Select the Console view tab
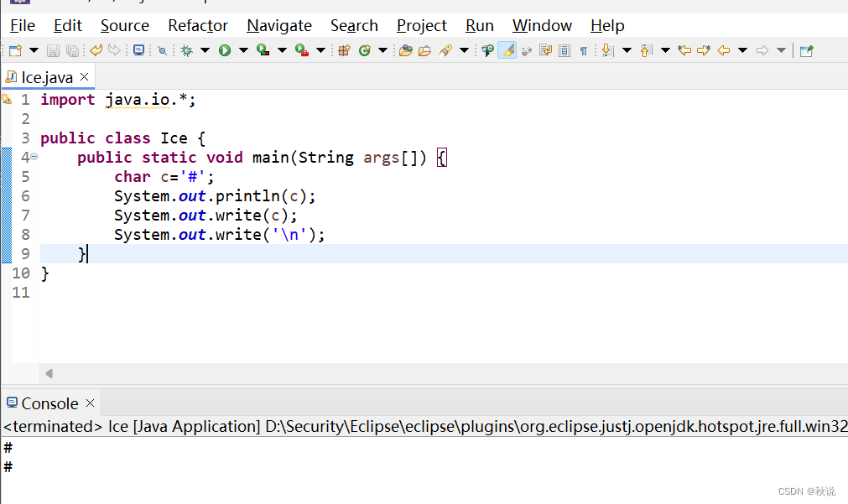This screenshot has width=848, height=504. pos(49,403)
